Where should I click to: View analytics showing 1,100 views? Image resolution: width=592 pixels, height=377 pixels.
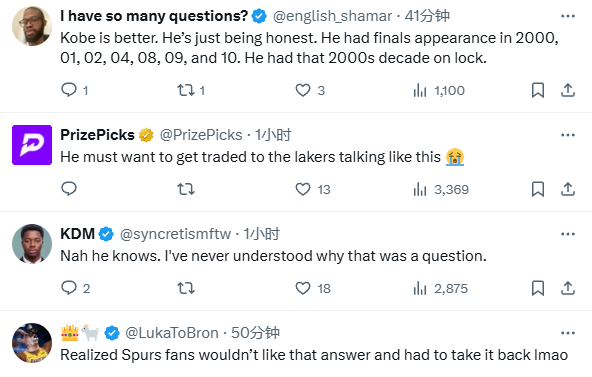pyautogui.click(x=439, y=90)
